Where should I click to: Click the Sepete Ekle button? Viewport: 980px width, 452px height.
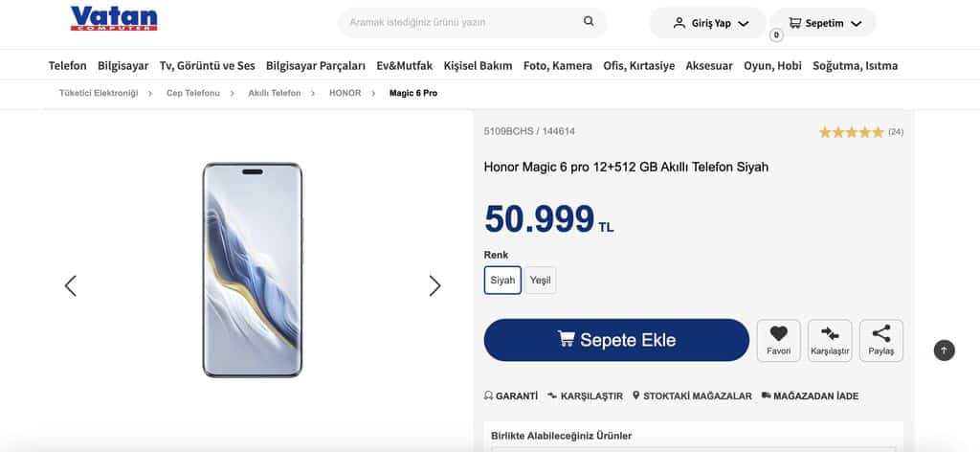point(616,340)
